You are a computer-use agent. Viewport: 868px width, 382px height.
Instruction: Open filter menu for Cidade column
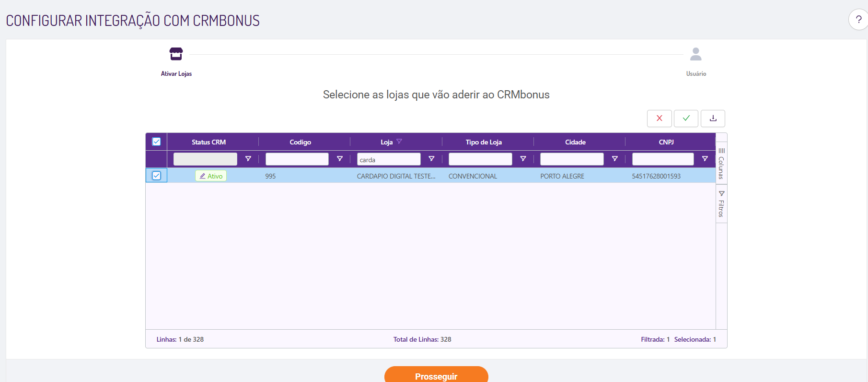615,159
